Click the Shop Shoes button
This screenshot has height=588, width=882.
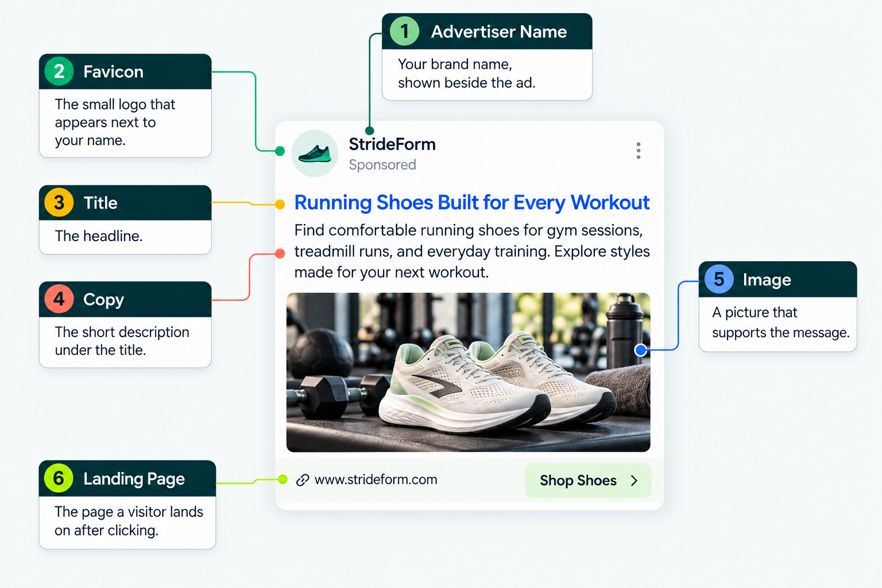(x=588, y=481)
